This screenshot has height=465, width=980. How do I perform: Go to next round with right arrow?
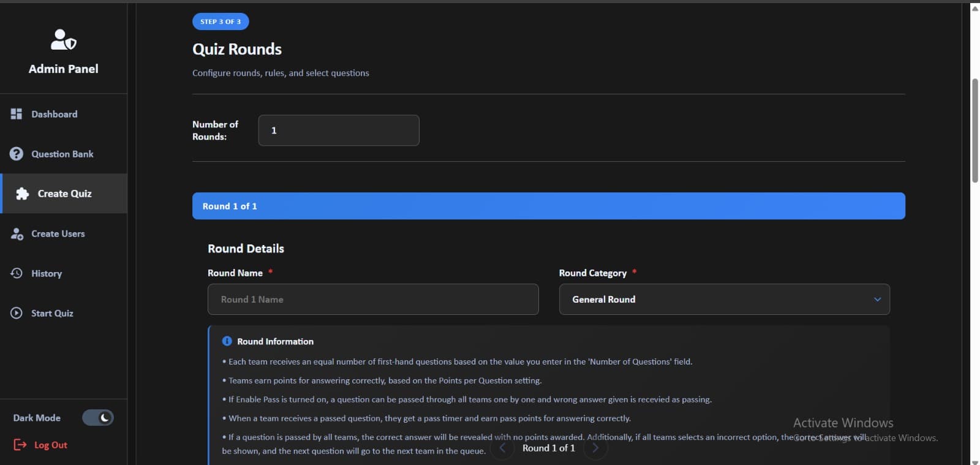click(595, 448)
